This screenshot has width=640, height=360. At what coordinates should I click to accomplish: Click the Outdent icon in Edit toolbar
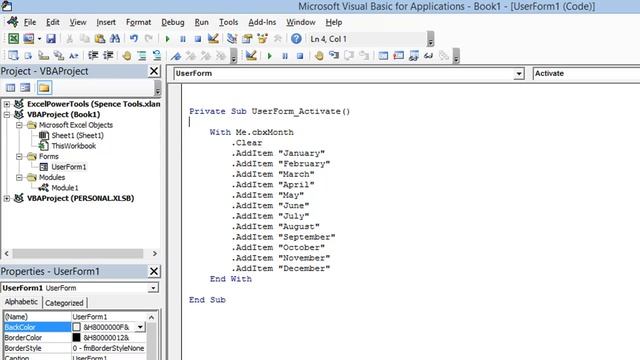108,56
